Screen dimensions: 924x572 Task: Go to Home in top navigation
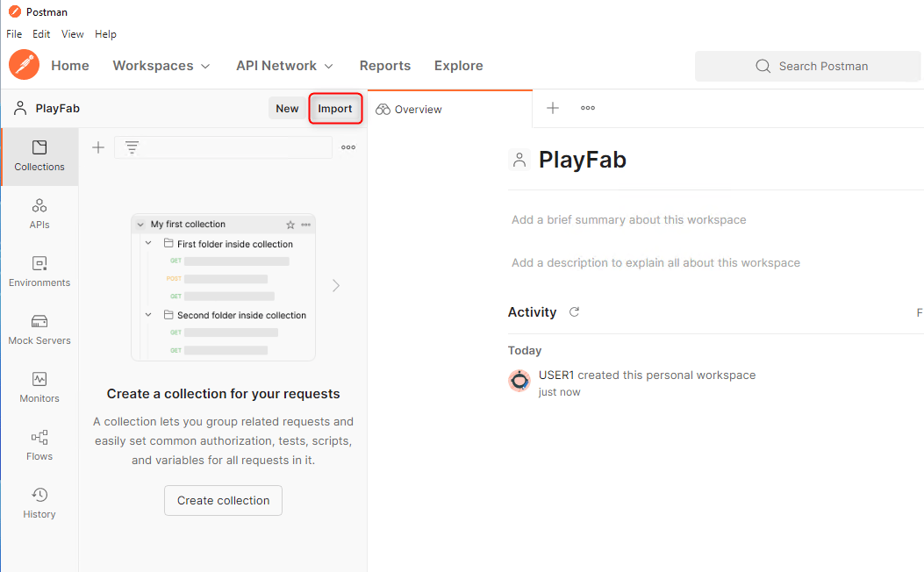click(x=70, y=66)
